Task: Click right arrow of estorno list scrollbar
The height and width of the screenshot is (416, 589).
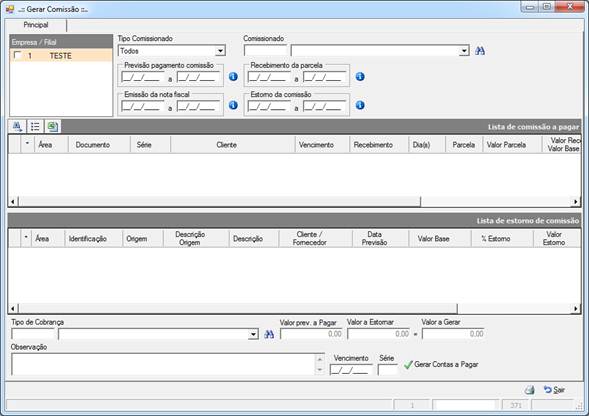Action: (x=575, y=309)
